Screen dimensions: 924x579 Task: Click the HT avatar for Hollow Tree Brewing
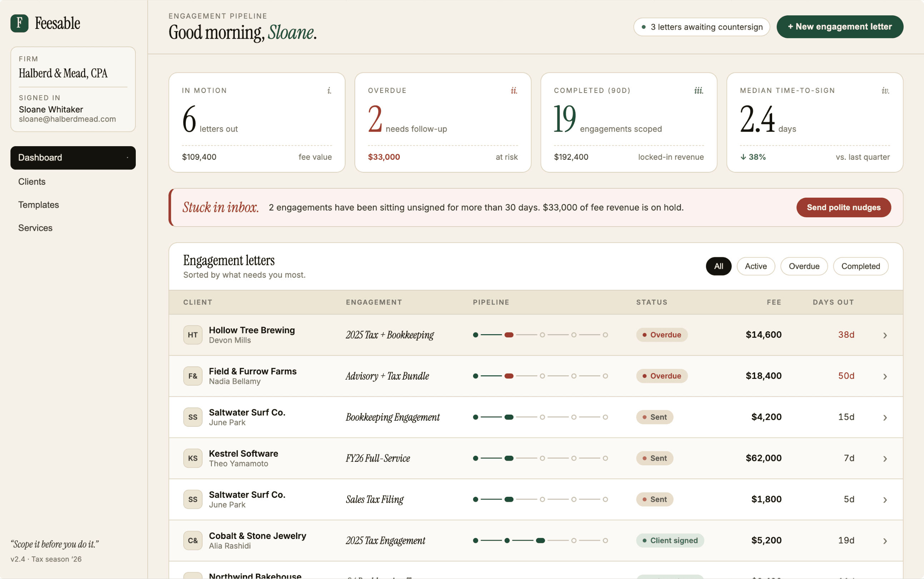(x=193, y=335)
